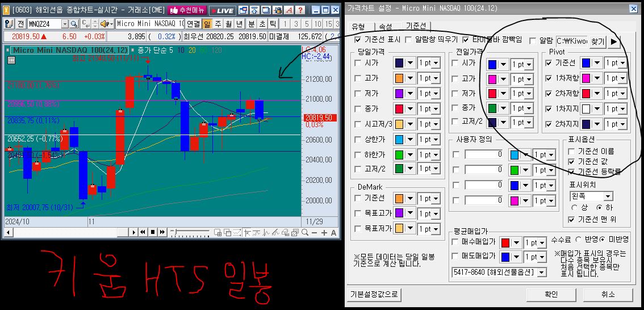Enable the 알람창 띄우기 checkbox
This screenshot has height=310, width=644.
408,40
